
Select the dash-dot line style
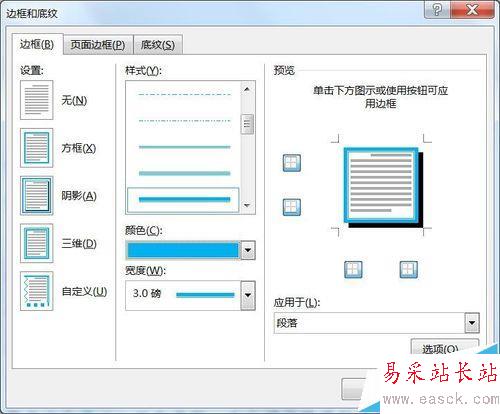184,95
